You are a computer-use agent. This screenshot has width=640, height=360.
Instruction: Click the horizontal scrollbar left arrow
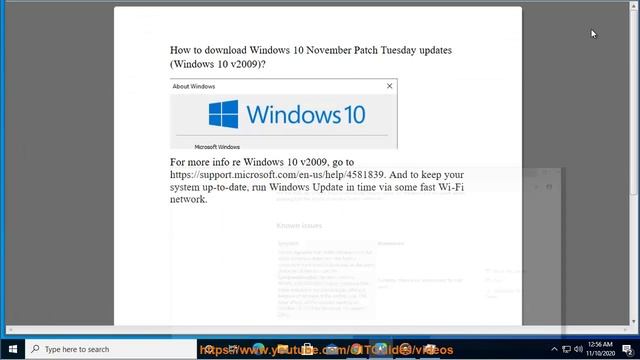[x=10, y=329]
